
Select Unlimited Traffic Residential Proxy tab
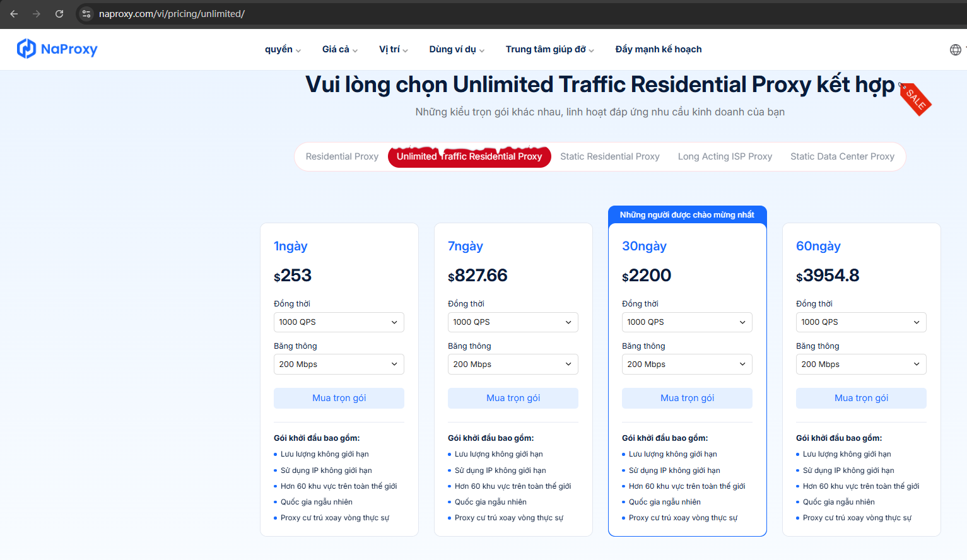point(469,156)
